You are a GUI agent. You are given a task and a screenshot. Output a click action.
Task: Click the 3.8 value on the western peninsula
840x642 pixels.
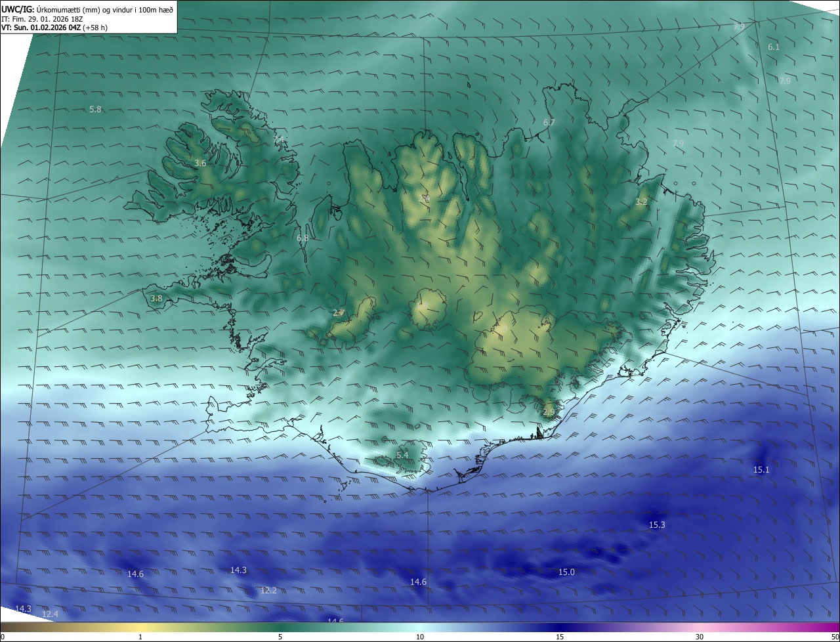point(156,298)
